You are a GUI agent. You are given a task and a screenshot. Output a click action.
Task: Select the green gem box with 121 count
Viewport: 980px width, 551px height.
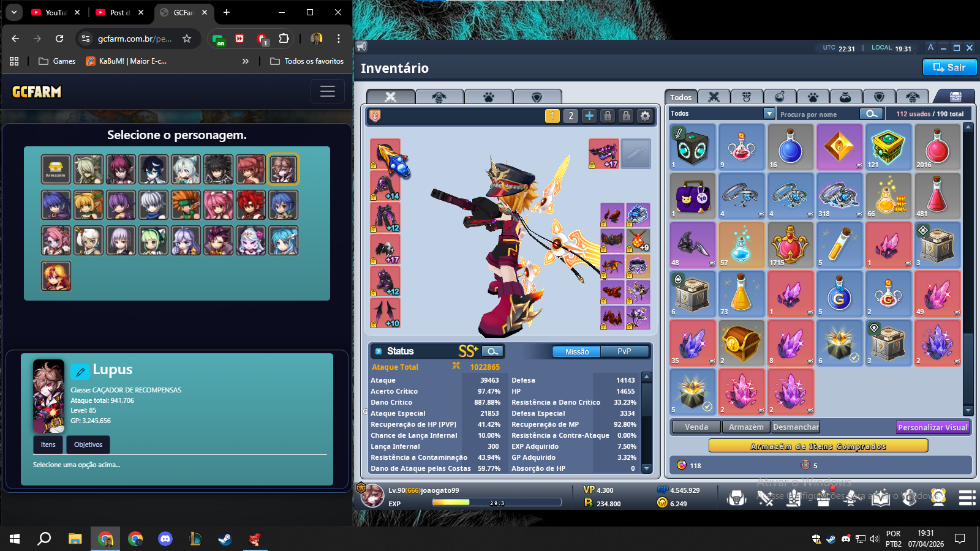coord(888,147)
